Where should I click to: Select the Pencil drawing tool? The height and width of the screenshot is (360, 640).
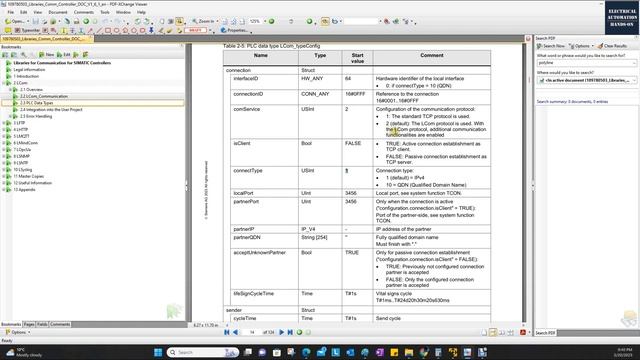pyautogui.click(x=161, y=31)
